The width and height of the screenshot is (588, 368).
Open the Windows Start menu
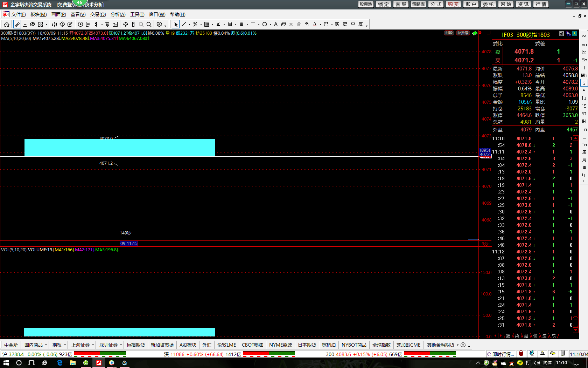point(6,363)
